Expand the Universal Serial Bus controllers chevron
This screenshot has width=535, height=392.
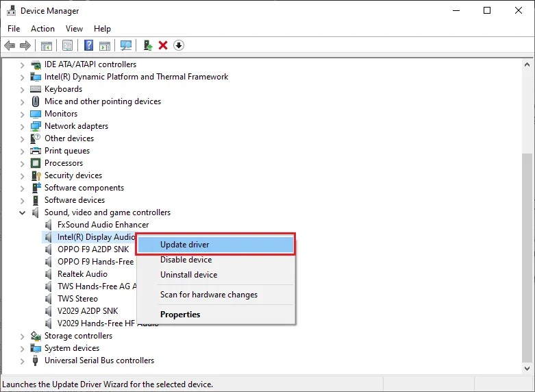click(x=22, y=360)
